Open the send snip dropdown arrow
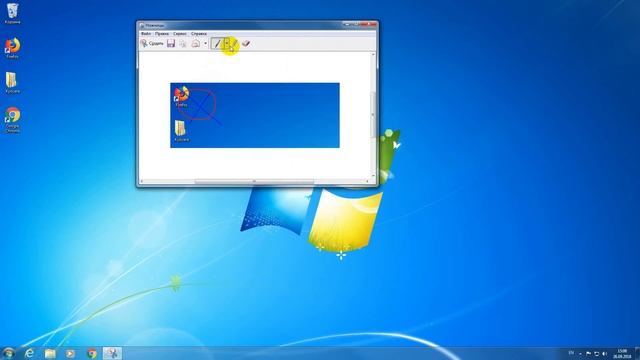Image resolution: width=640 pixels, height=360 pixels. [205, 44]
